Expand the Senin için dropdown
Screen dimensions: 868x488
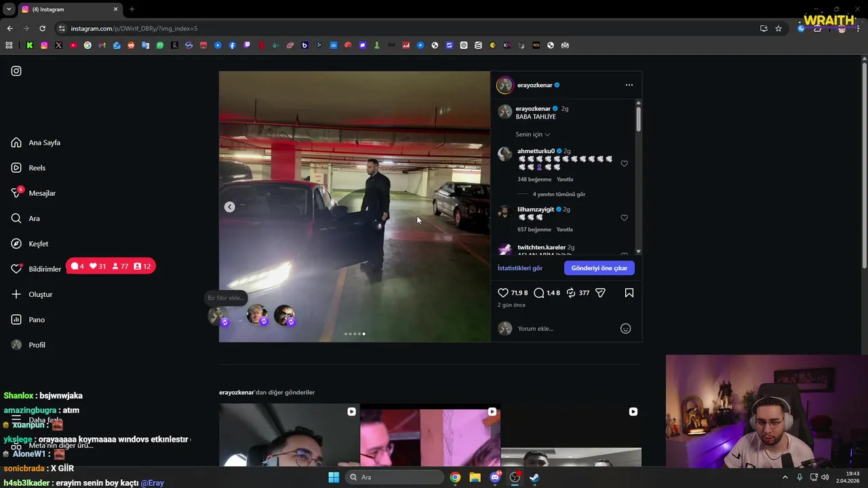click(x=532, y=134)
